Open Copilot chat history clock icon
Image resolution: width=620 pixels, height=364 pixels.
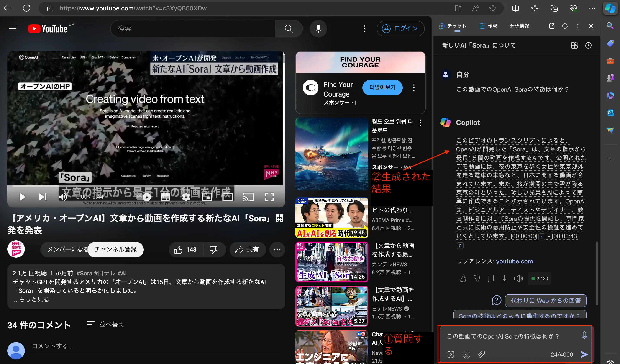[x=588, y=45]
